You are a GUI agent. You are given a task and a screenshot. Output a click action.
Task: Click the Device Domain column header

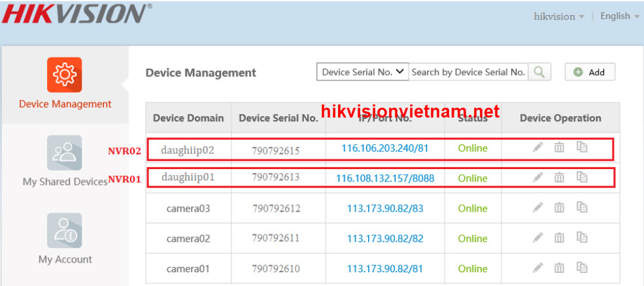coord(188,118)
